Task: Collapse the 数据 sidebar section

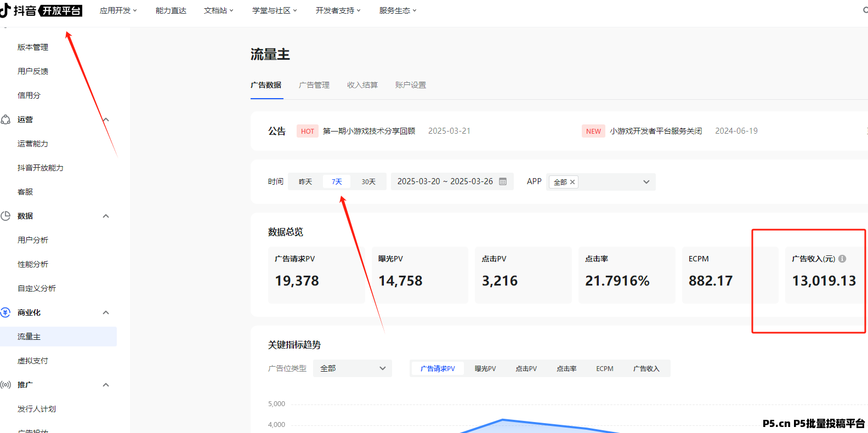Action: (x=106, y=216)
